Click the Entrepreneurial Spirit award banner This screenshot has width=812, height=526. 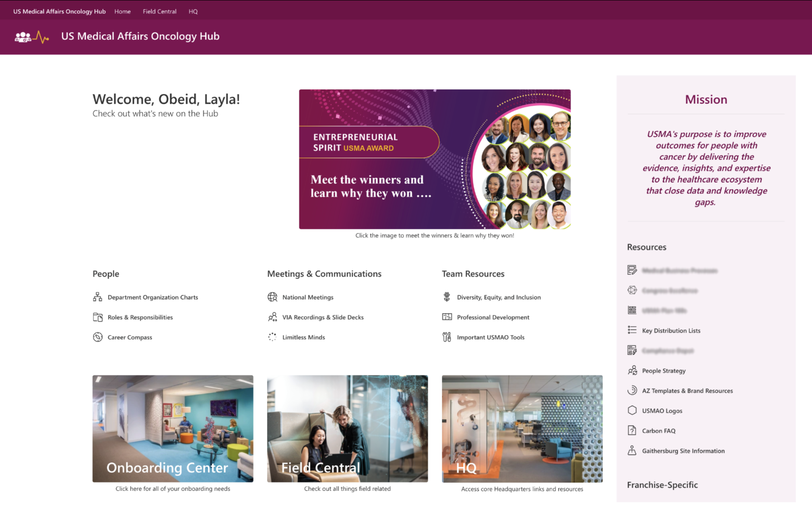tap(435, 159)
